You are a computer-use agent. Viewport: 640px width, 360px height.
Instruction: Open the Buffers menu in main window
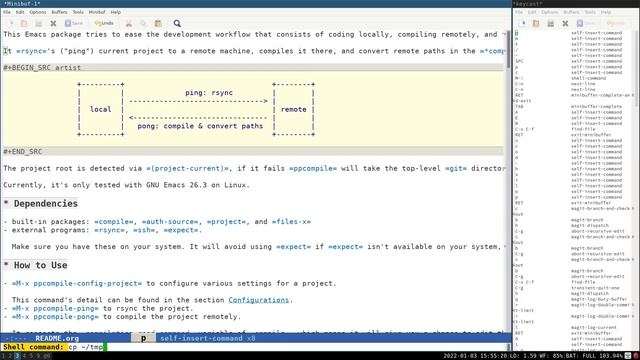click(x=59, y=12)
